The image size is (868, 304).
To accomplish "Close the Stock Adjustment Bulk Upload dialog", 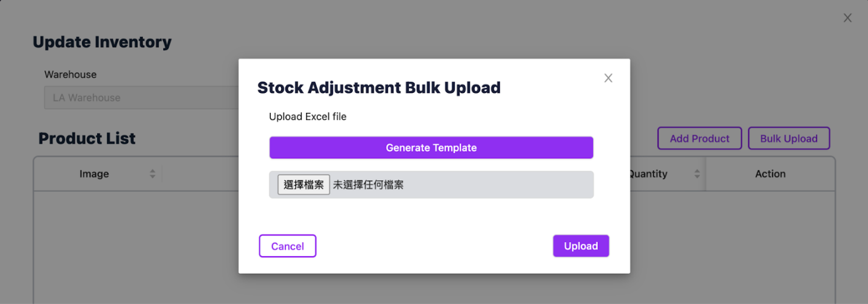I will point(608,78).
